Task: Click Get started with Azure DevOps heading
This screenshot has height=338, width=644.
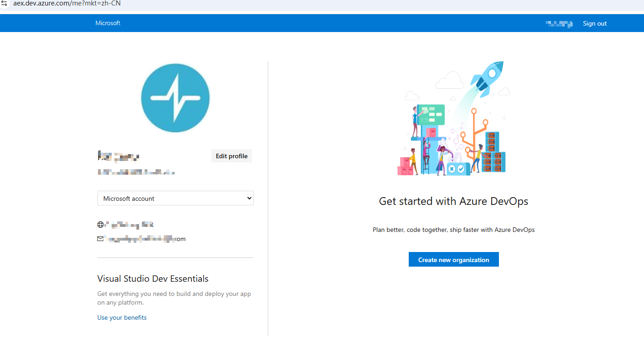Action: coord(454,201)
